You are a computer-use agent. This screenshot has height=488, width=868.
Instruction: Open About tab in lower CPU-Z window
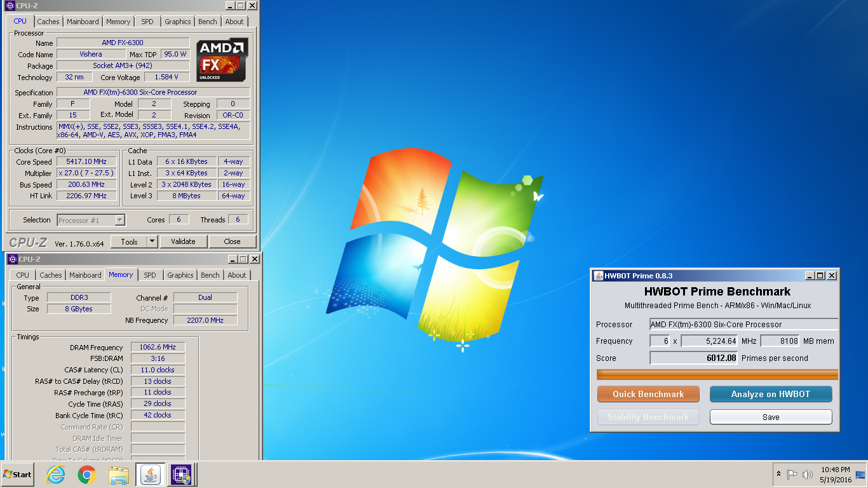237,275
